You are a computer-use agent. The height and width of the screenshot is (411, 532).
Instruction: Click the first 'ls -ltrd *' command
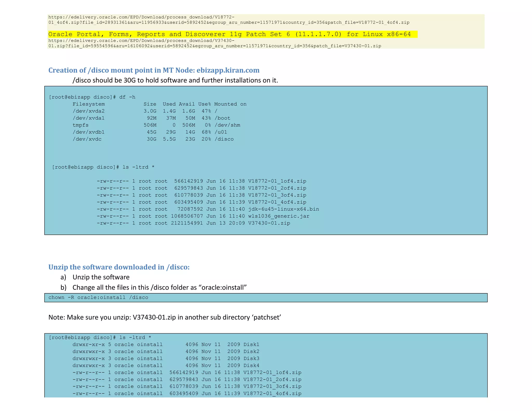(103, 167)
